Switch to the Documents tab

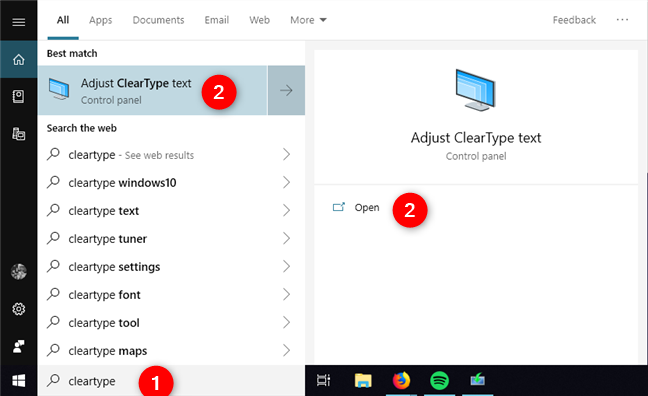158,20
